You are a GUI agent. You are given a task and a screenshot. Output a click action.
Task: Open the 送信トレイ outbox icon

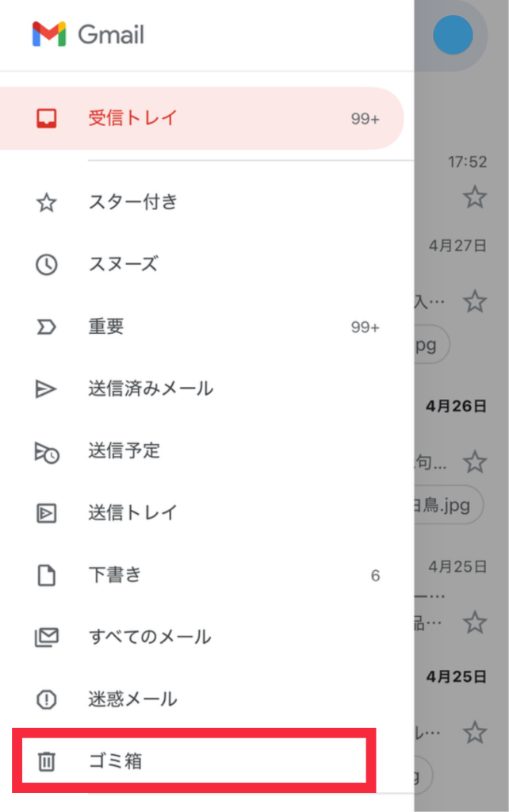pos(47,513)
